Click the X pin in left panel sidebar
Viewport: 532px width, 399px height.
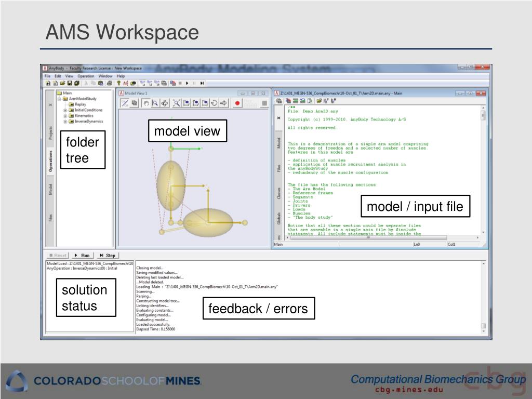(50, 105)
